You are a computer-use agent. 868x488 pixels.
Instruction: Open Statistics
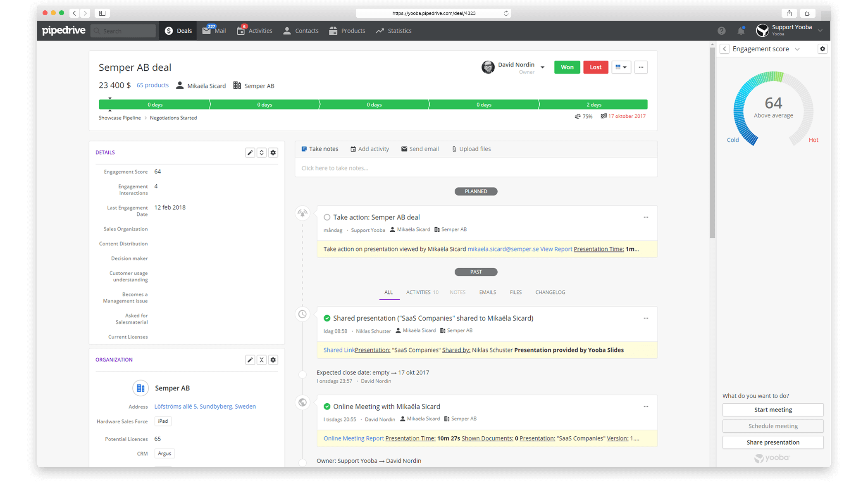point(393,31)
